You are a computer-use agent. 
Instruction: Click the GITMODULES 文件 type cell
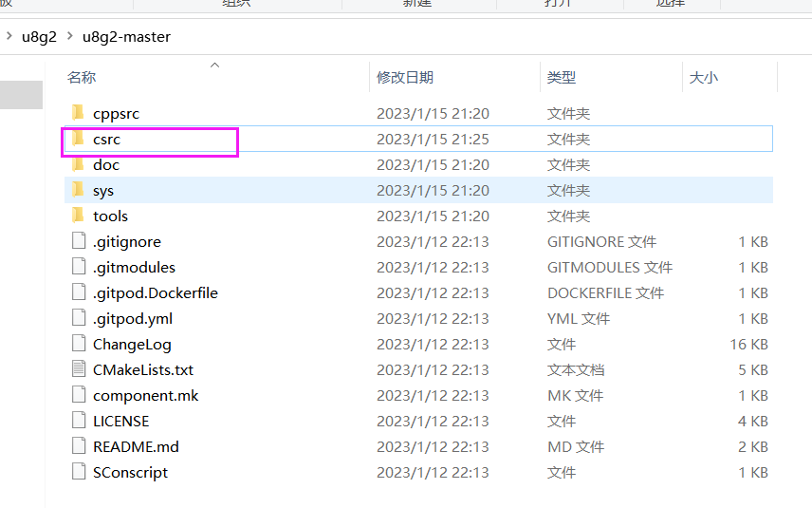tap(610, 267)
